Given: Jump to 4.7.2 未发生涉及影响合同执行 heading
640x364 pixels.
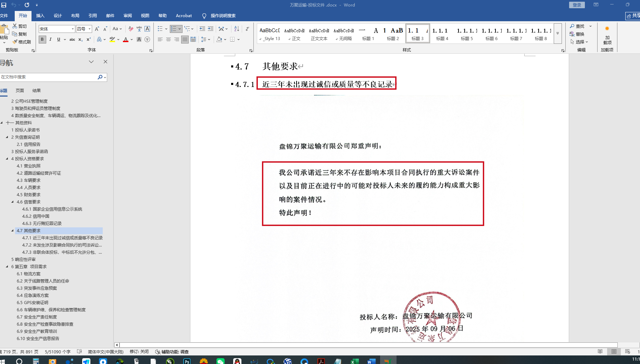Looking at the screenshot, I should 62,245.
